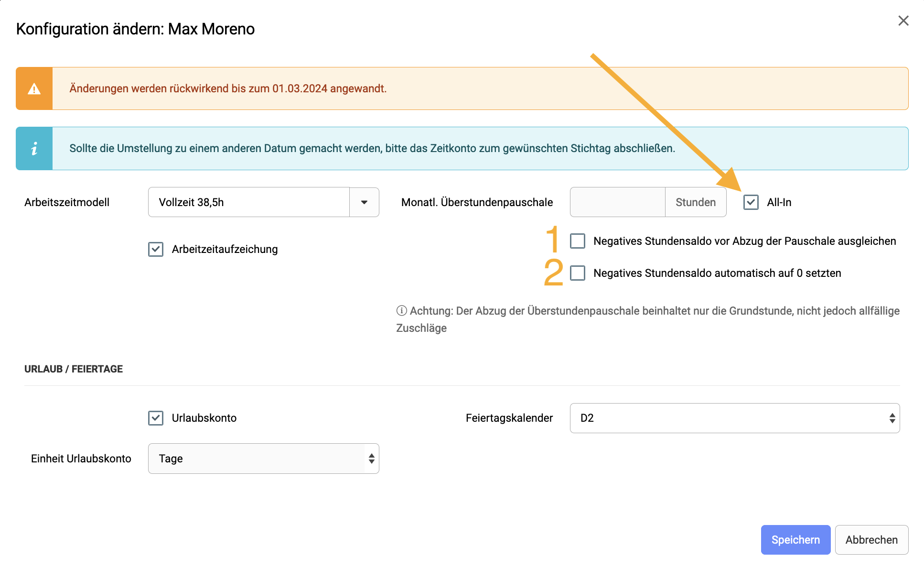This screenshot has width=924, height=569.
Task: Click the Vollzeit 38,5h field
Action: 249,202
